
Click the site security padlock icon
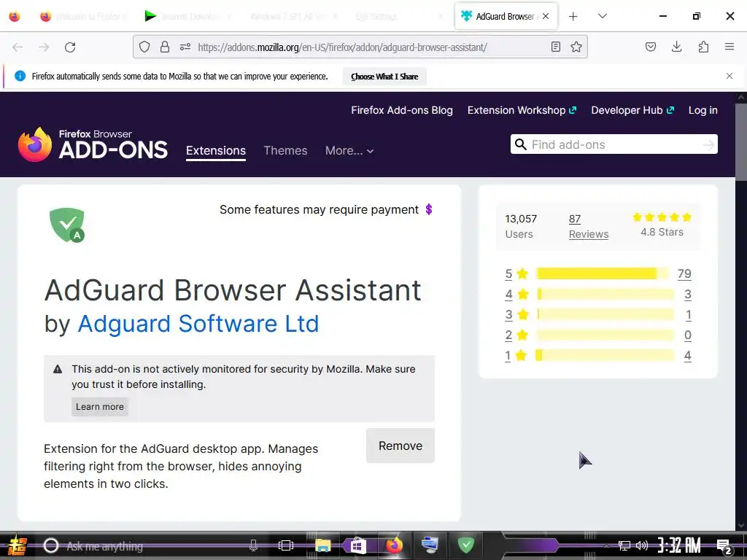(165, 47)
